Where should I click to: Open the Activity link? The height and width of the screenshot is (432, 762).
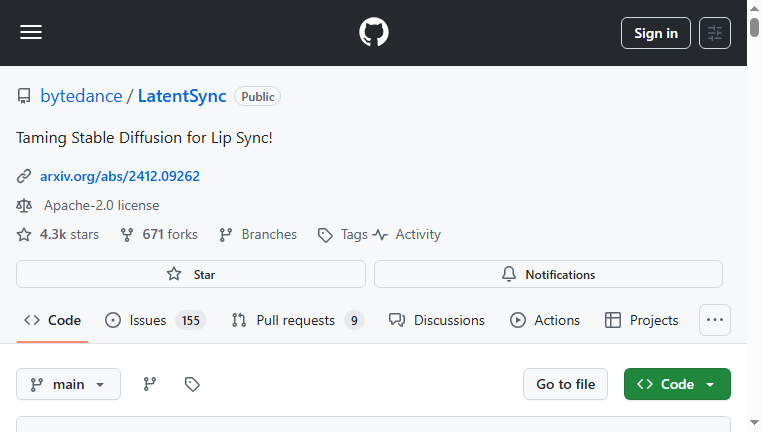(x=418, y=235)
